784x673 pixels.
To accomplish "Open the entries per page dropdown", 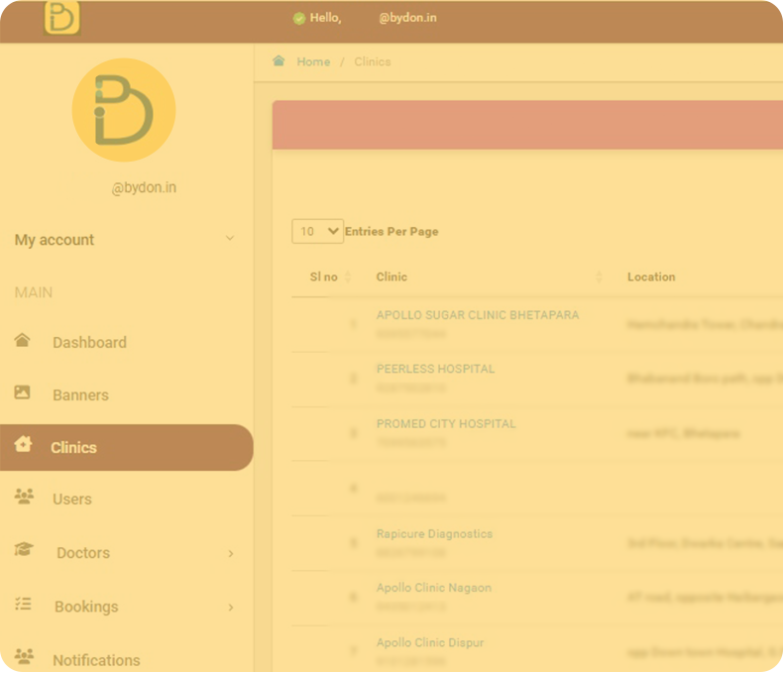I will click(x=317, y=231).
